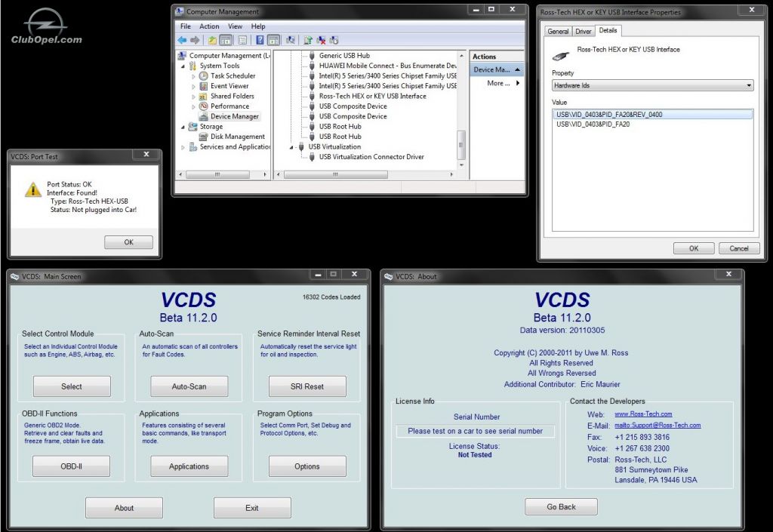
Task: Click the yellow warning icon in Port Test
Action: click(x=33, y=189)
